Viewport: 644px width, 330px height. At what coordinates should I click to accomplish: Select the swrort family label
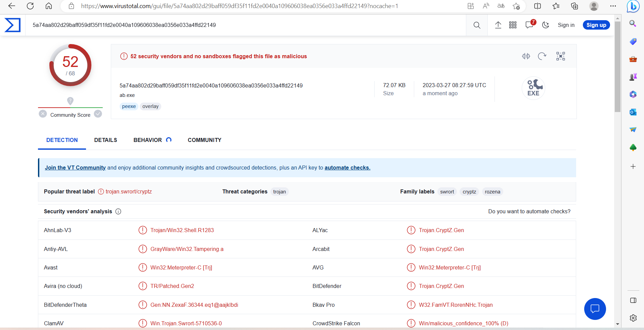(x=447, y=192)
